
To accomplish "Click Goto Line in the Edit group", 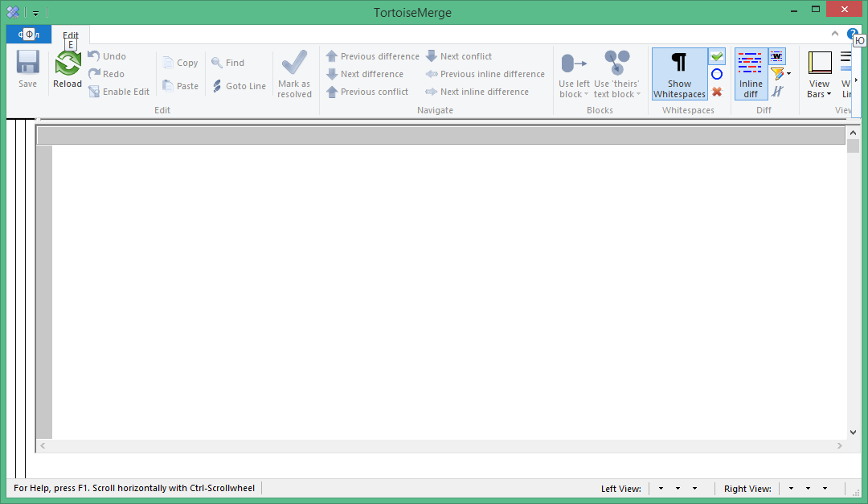I will 240,86.
